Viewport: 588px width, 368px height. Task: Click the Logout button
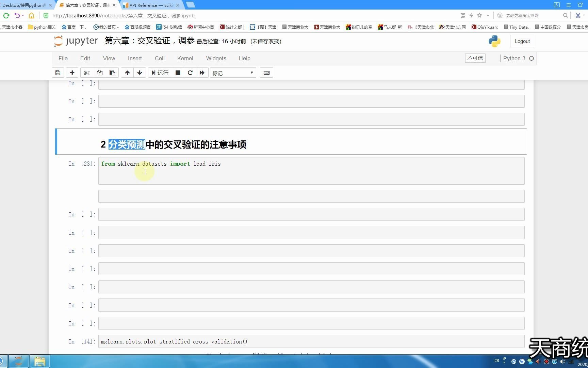click(x=522, y=41)
